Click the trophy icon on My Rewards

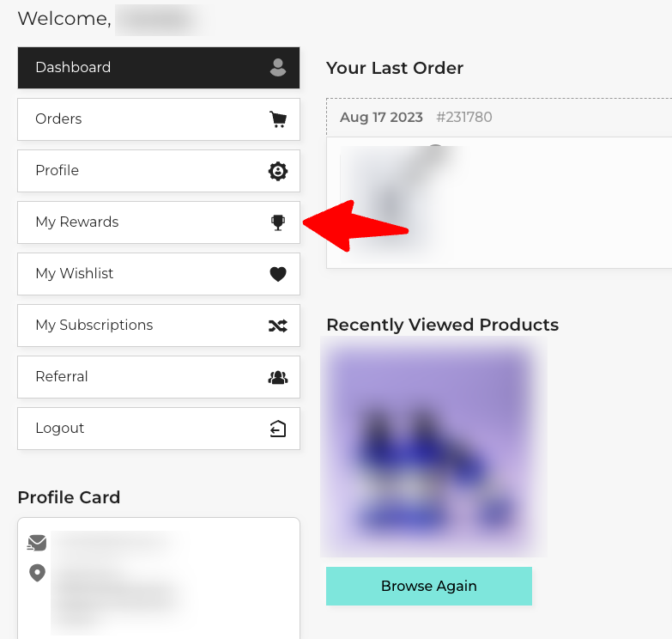tap(278, 222)
